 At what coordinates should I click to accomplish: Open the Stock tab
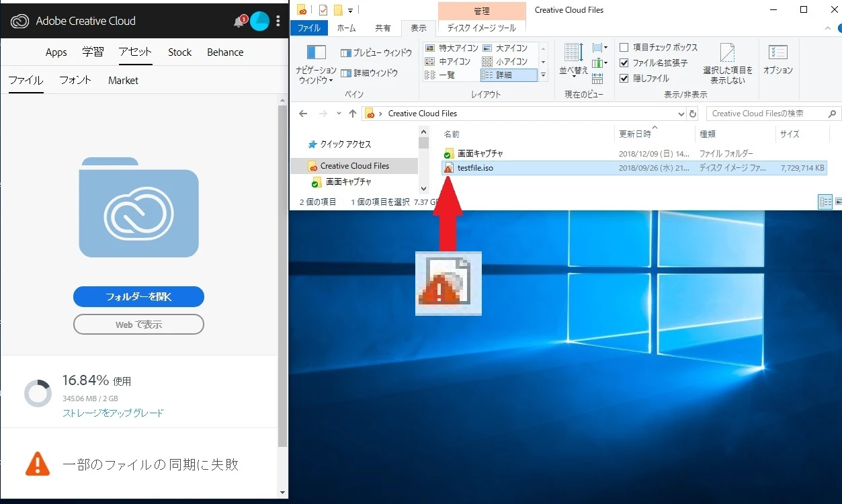coord(179,52)
